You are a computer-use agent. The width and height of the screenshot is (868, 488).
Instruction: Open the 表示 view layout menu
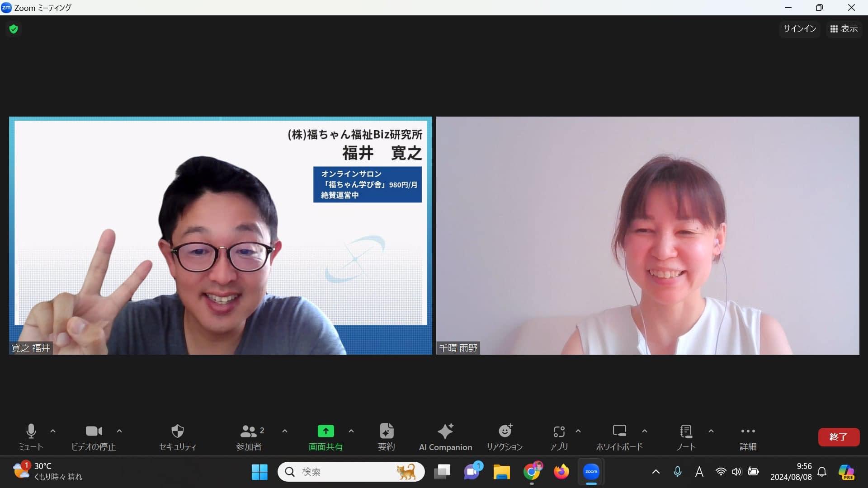pyautogui.click(x=844, y=29)
